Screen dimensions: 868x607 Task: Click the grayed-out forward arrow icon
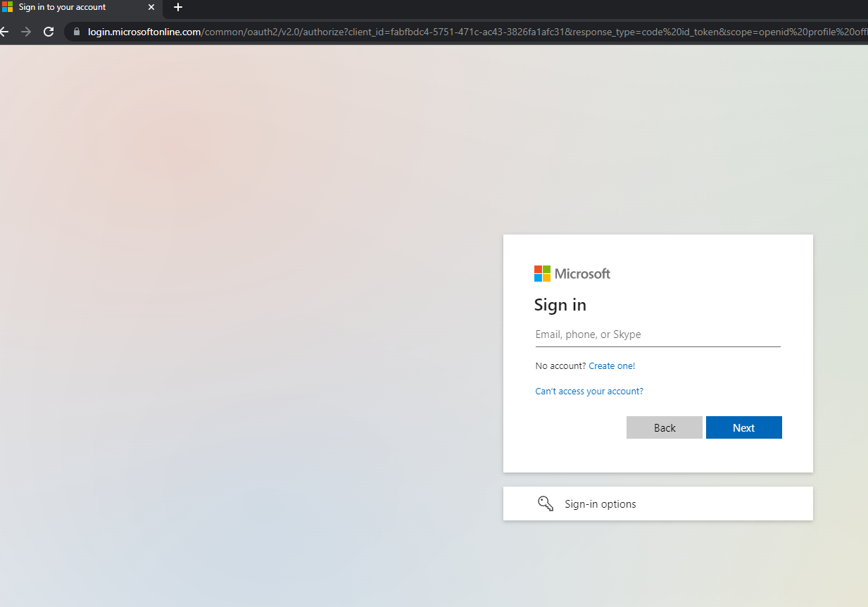[26, 32]
